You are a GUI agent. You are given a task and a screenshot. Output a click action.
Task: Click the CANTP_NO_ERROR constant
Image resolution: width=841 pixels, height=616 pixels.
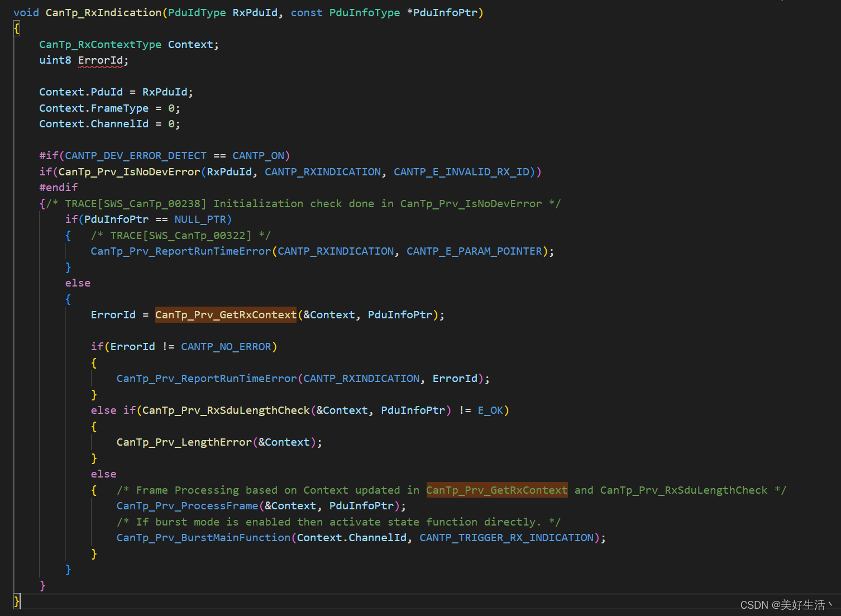[x=226, y=347]
